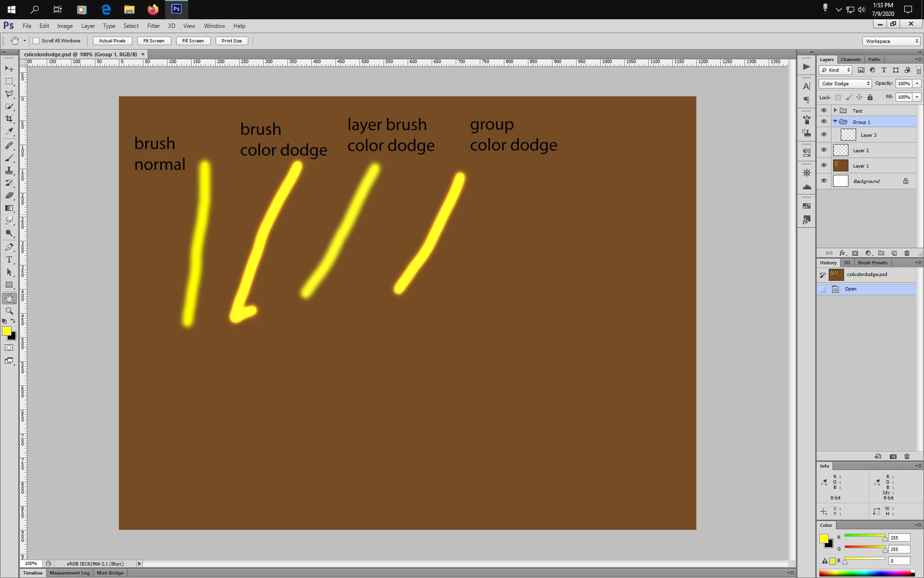This screenshot has width=924, height=578.
Task: Click the Fit Screen button
Action: tap(154, 41)
